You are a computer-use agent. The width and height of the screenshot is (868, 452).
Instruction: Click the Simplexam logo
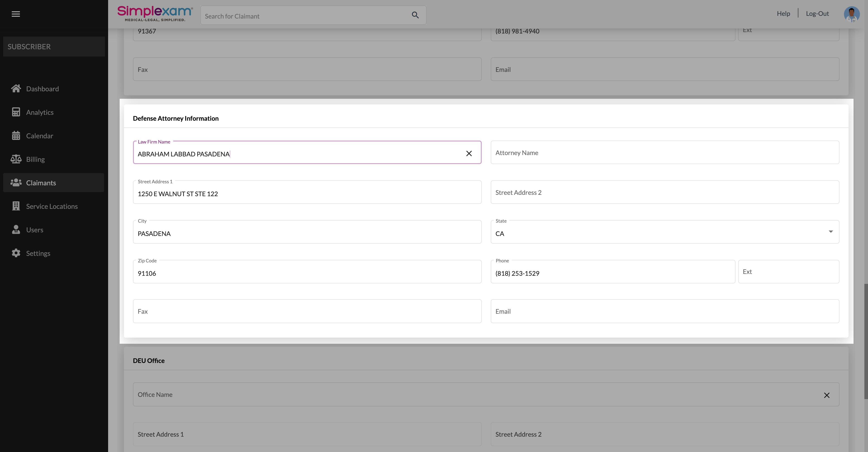tap(155, 14)
